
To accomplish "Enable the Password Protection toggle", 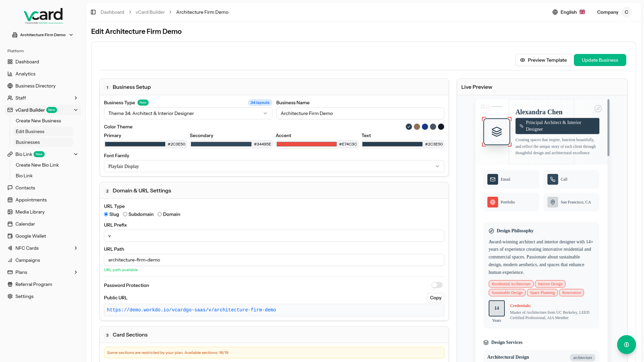I will 437,285.
